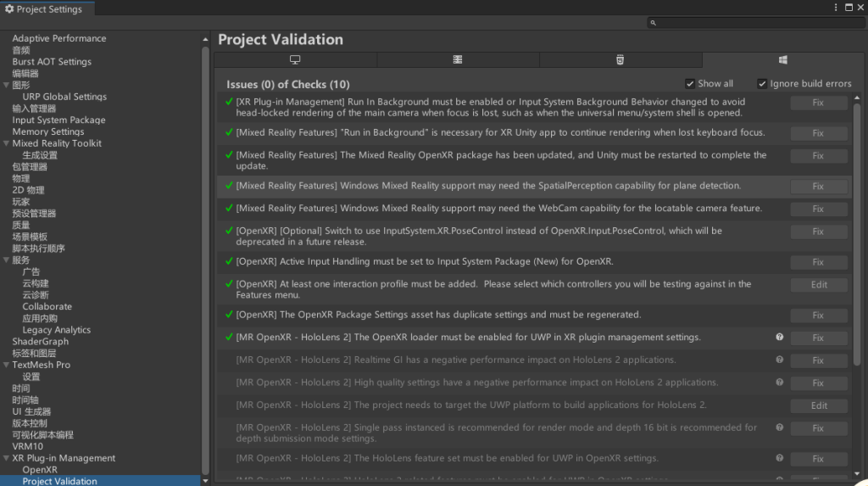
Task: Click the Project Settings gear icon
Action: click(x=8, y=8)
